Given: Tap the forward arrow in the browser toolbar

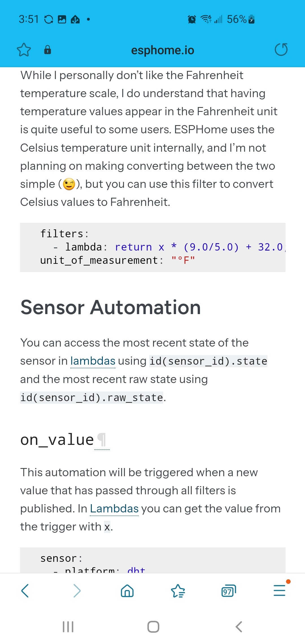Looking at the screenshot, I should 76,591.
